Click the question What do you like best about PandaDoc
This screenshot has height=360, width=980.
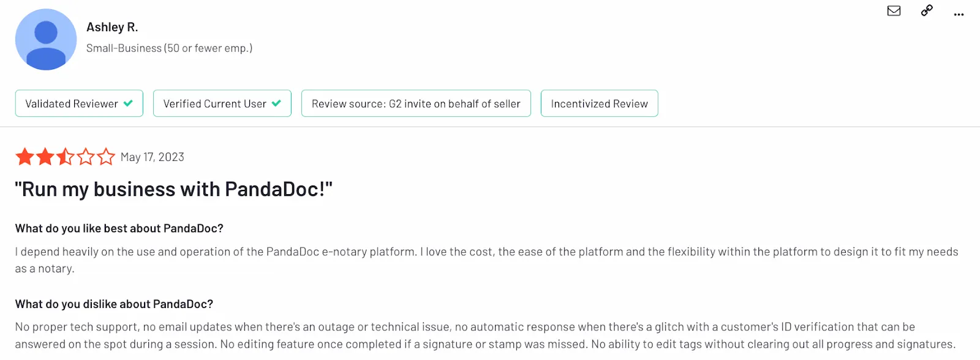(x=119, y=228)
